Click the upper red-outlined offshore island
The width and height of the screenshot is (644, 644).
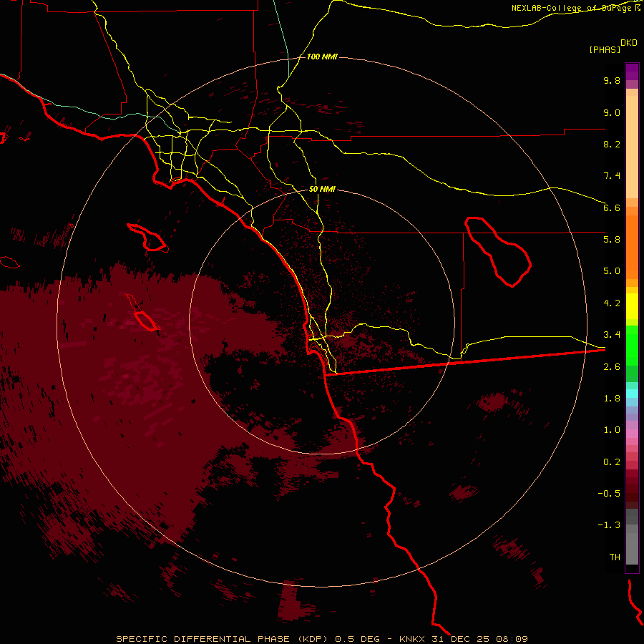147,238
